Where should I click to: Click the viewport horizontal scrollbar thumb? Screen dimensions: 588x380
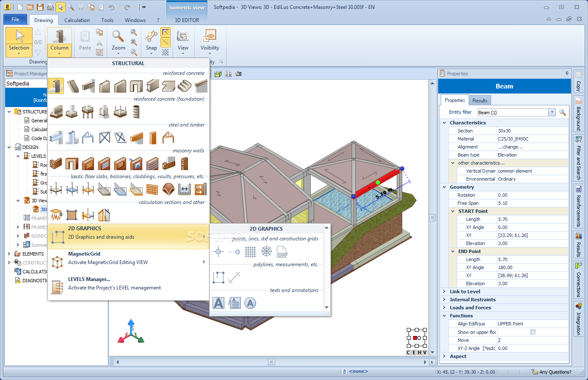pyautogui.click(x=271, y=362)
